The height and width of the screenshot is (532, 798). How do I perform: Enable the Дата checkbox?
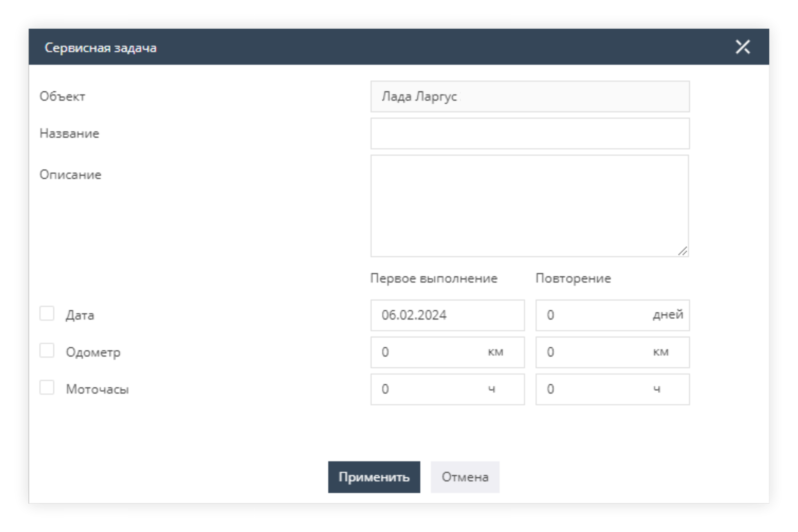[47, 314]
